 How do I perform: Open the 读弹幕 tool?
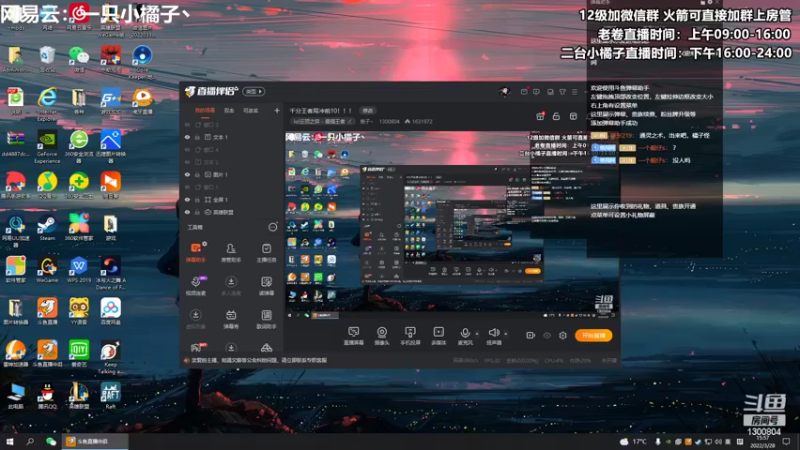[266, 286]
